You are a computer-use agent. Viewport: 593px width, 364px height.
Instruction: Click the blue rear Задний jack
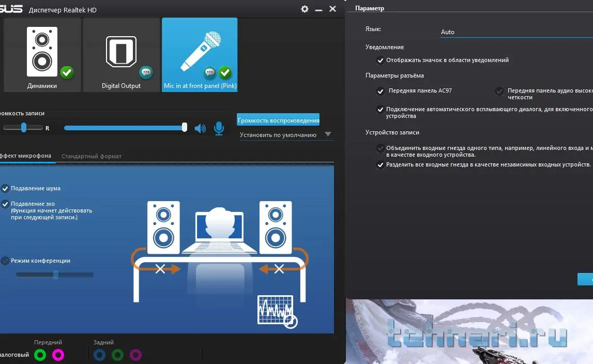(x=99, y=355)
